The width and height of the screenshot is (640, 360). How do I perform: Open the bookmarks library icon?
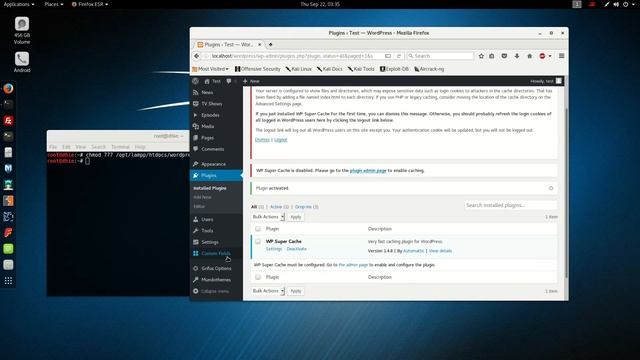[492, 56]
